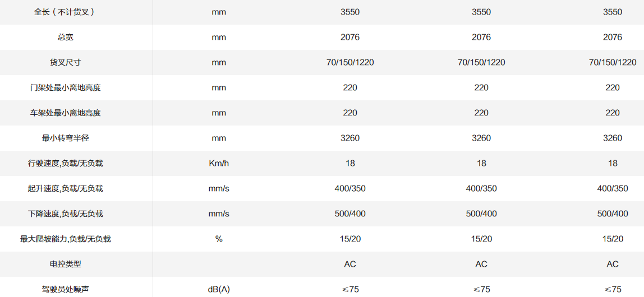Screen dimensions: 644x297
Task: Click the middle AC value in 电控类型 row
Action: 481,264
